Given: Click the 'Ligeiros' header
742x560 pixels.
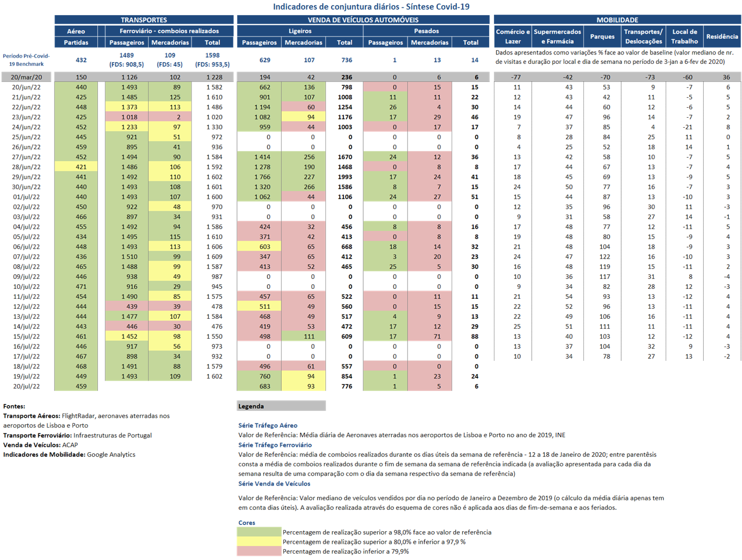Looking at the screenshot, I should coord(300,31).
